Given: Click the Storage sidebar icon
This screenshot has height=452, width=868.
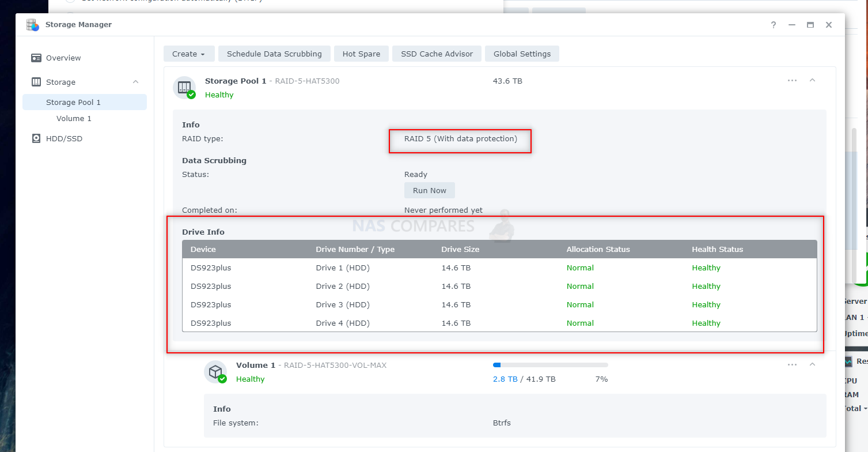Looking at the screenshot, I should [x=36, y=82].
